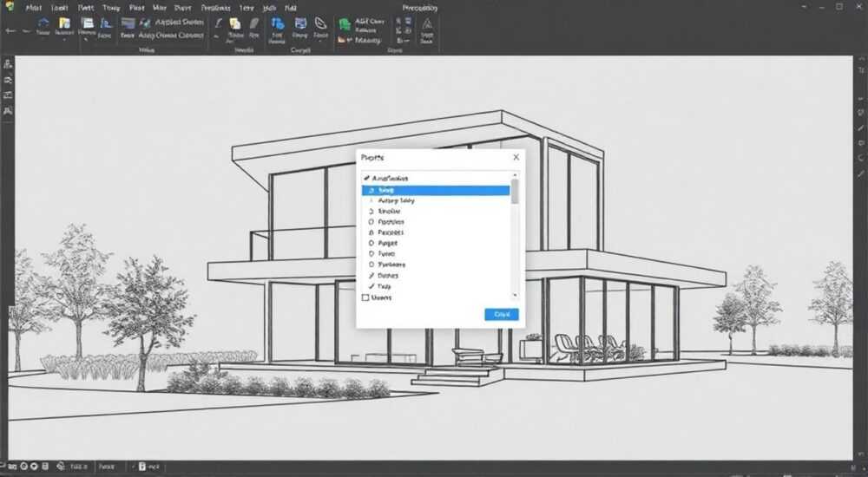Open the last menu in the menu bar
The height and width of the screenshot is (477, 868).
(290, 9)
